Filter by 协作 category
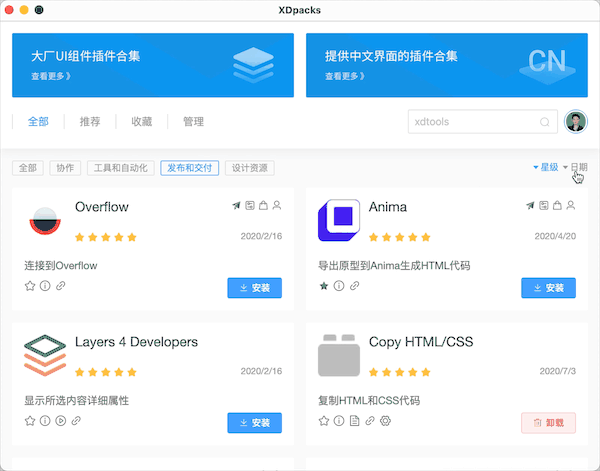600x471 pixels. click(x=65, y=168)
